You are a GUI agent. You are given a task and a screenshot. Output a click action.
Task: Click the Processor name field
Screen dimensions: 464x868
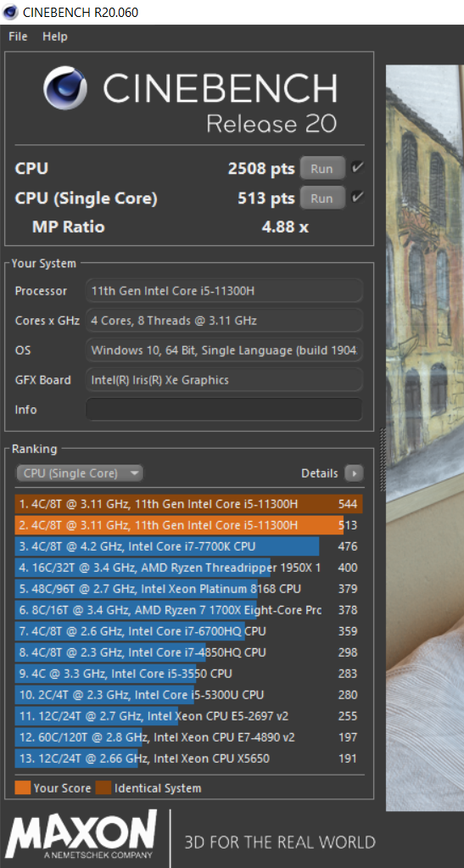pos(224,291)
